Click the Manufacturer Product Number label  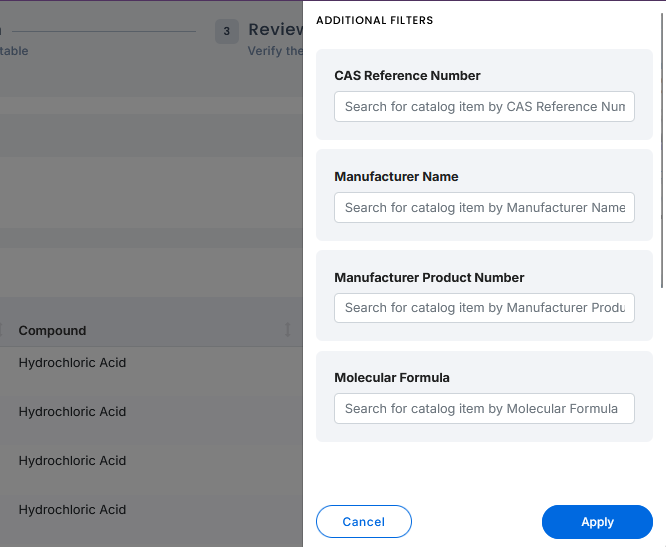429,277
